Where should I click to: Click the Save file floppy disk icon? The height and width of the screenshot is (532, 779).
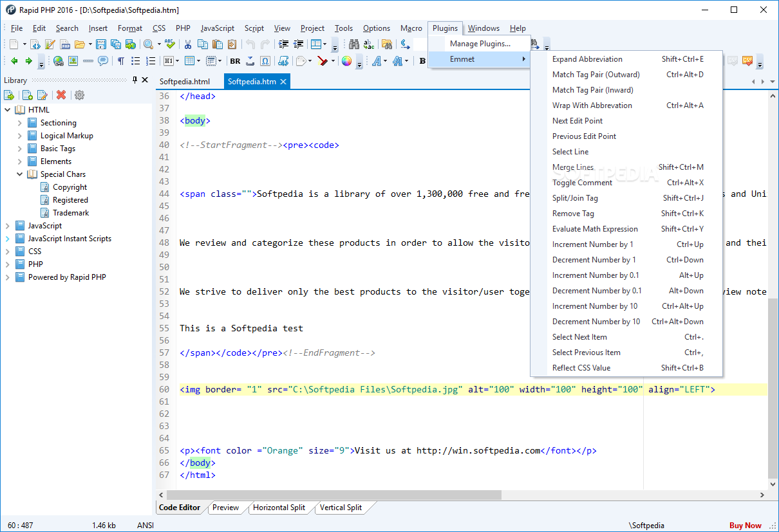[x=101, y=44]
